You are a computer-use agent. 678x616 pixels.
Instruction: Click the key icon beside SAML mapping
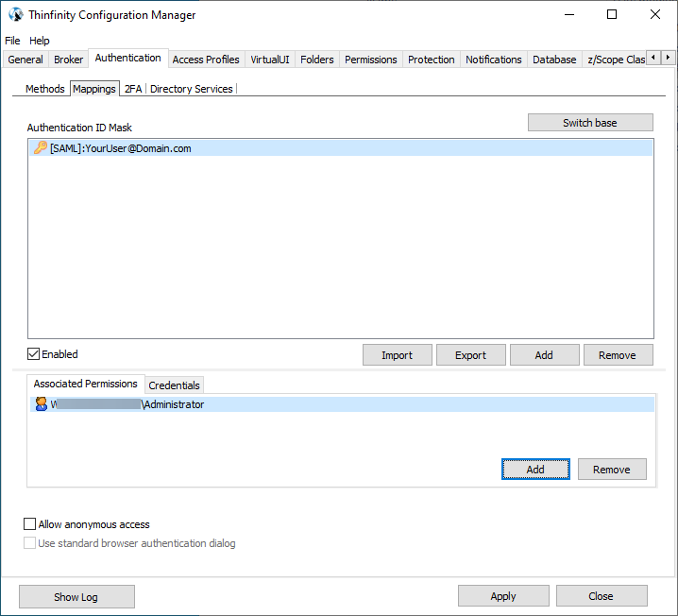coord(41,147)
